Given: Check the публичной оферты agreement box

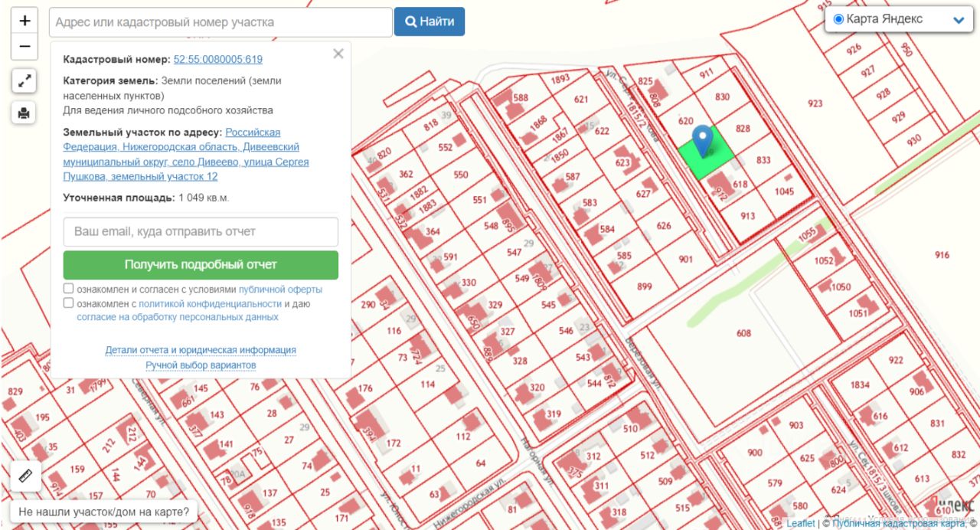Looking at the screenshot, I should [x=69, y=289].
